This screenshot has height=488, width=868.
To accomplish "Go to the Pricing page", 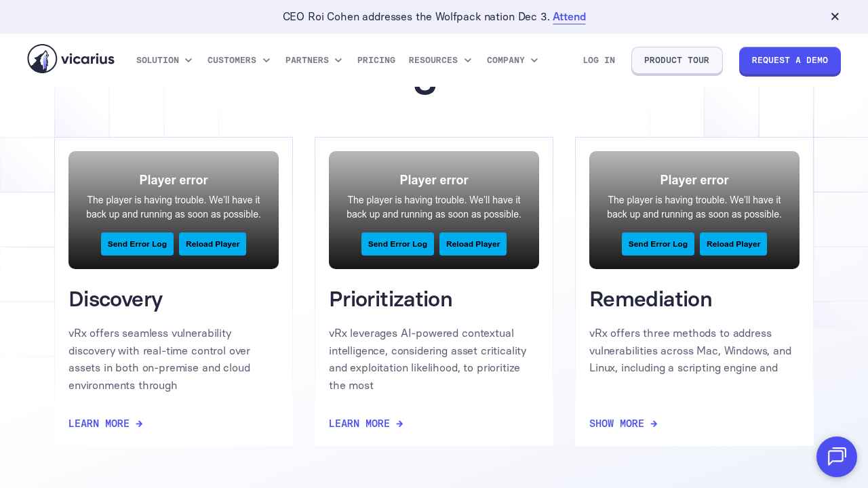I will point(376,60).
